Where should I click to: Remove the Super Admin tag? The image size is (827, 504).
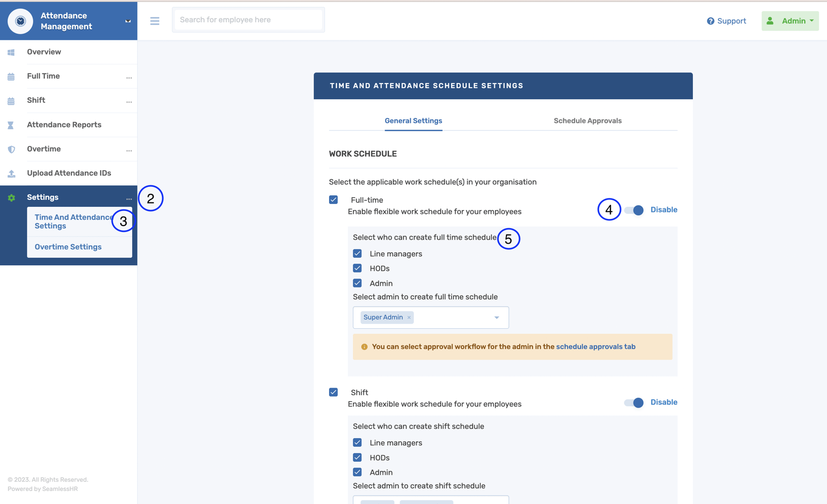coord(408,317)
